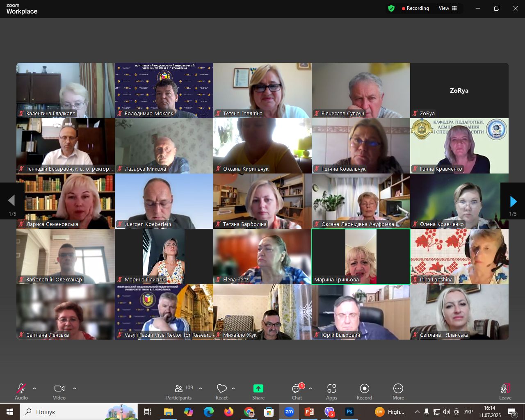Go to next gallery page with right arrow
This screenshot has height=420, width=525.
pyautogui.click(x=513, y=201)
